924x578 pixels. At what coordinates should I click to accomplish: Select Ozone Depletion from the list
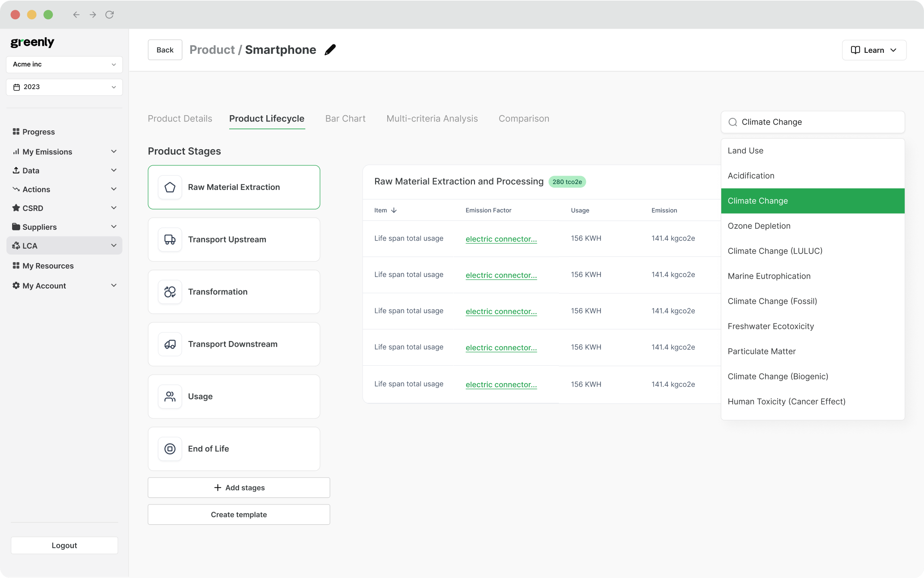click(x=759, y=226)
